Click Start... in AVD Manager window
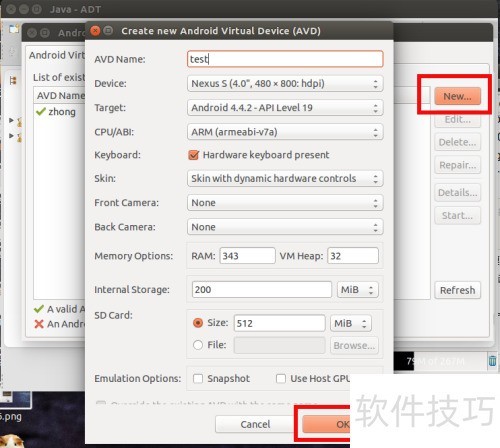The width and height of the screenshot is (500, 448). click(457, 215)
